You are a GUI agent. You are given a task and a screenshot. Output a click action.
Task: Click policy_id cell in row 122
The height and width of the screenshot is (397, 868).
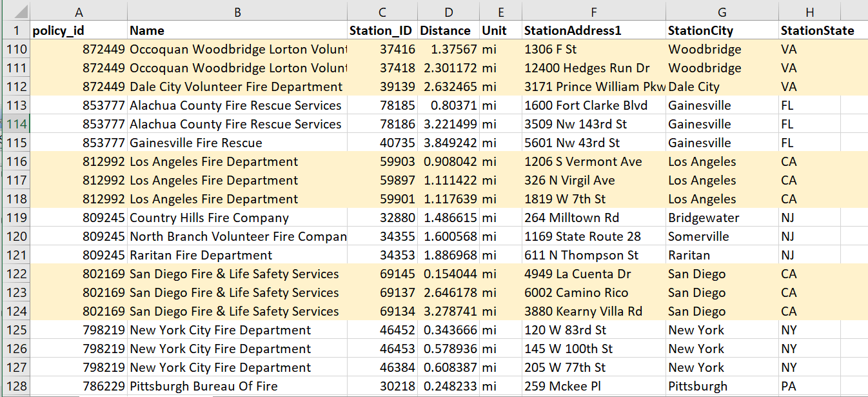79,274
